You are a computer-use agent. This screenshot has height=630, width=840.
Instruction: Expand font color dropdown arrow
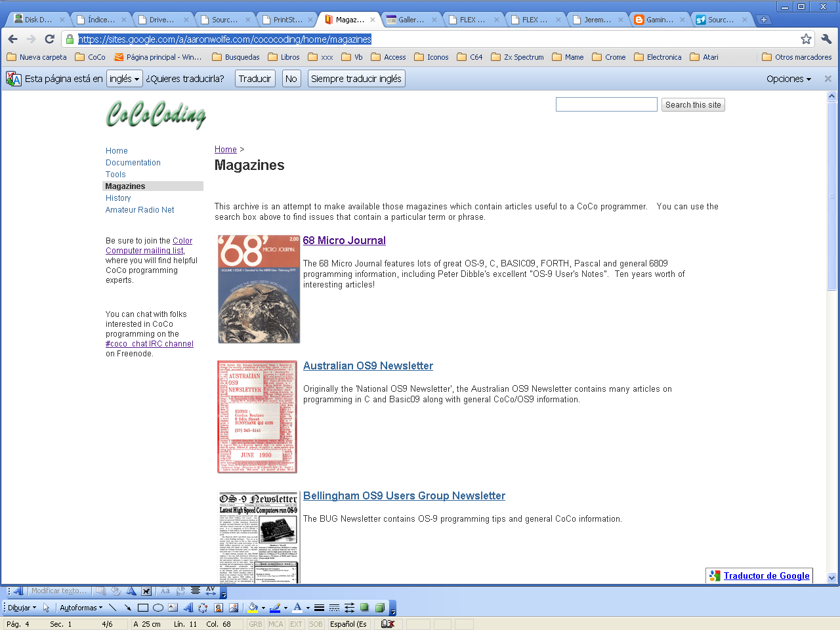(x=308, y=608)
